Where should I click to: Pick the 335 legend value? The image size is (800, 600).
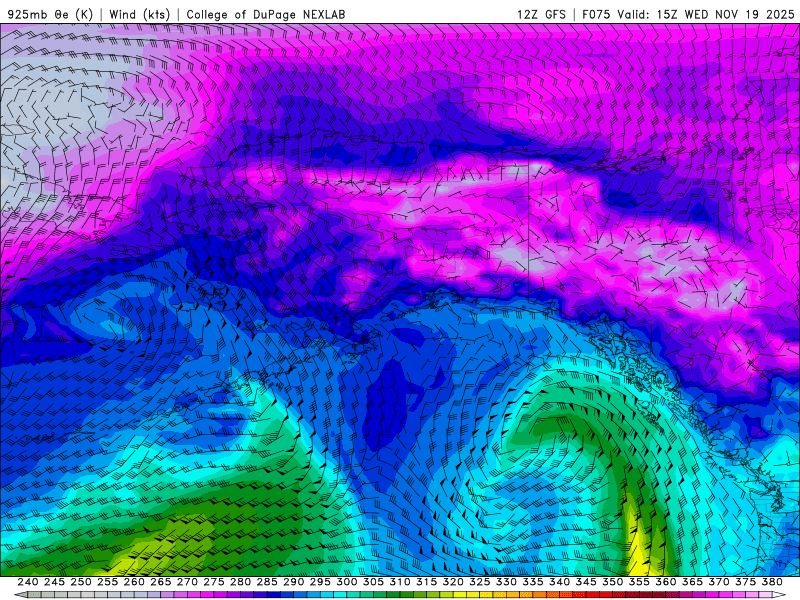(x=533, y=582)
